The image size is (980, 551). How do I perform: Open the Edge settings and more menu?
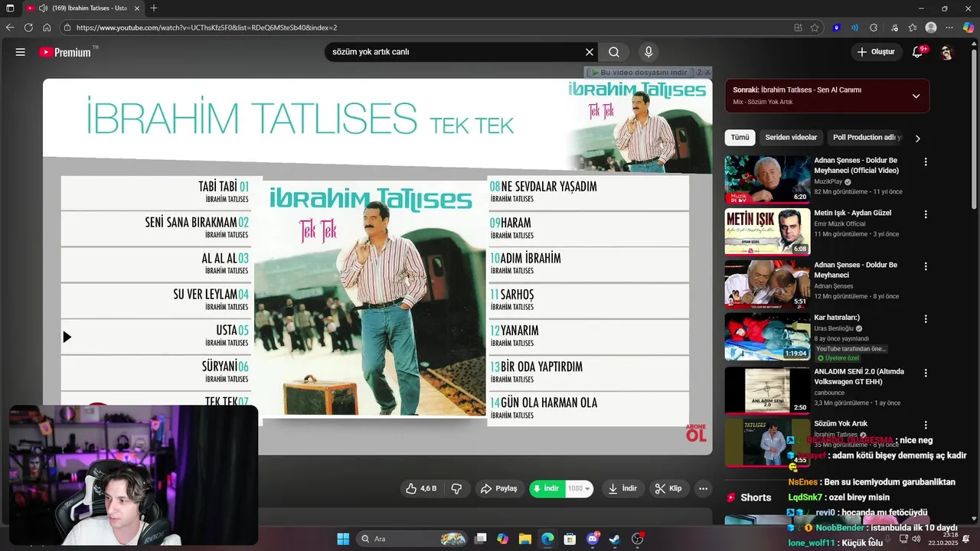[949, 28]
